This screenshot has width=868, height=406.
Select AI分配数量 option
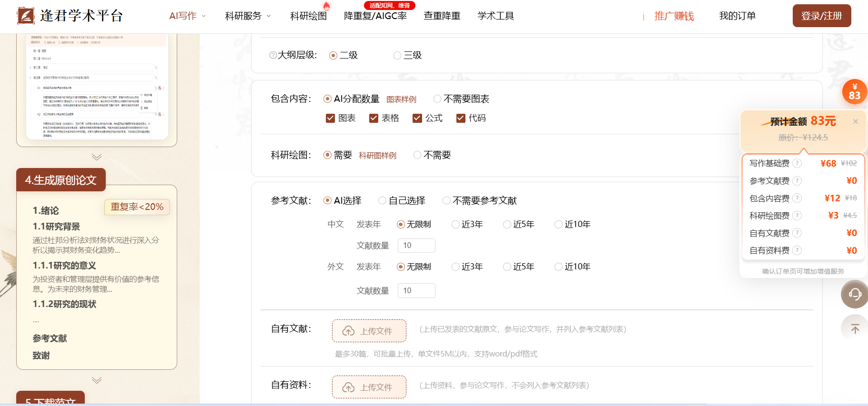[x=352, y=99]
